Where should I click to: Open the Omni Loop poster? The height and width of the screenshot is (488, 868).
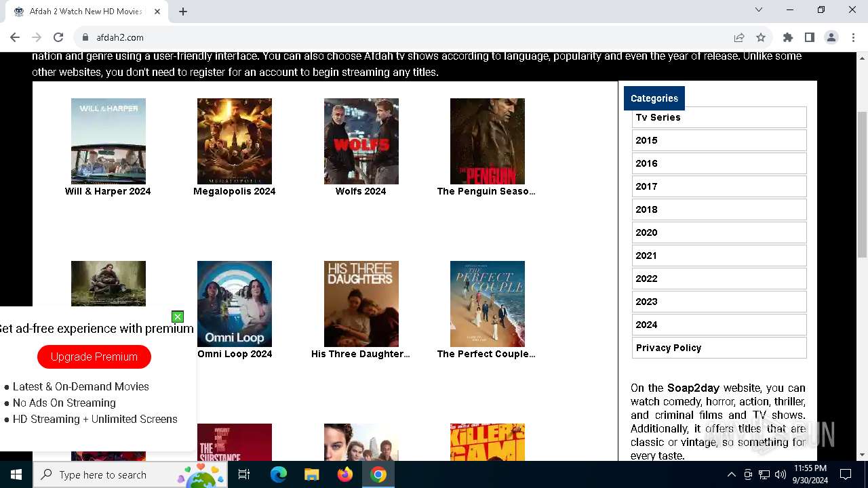235,304
